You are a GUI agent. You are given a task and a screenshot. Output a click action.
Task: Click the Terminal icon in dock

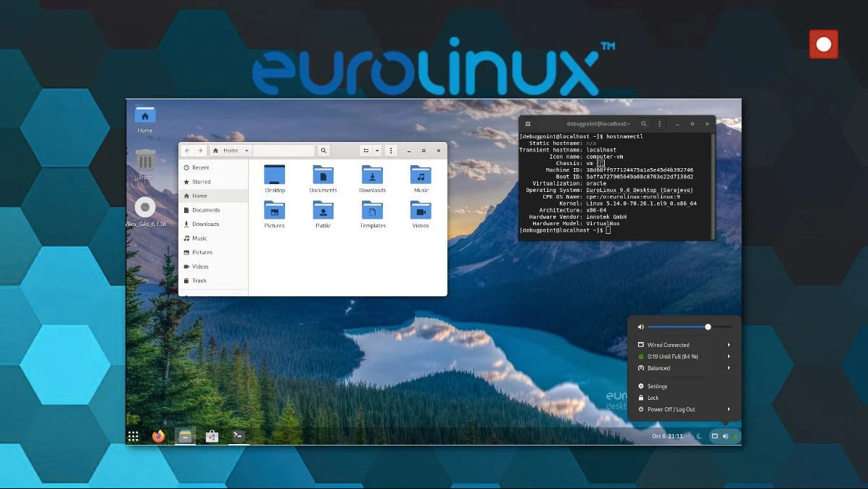[x=238, y=435]
